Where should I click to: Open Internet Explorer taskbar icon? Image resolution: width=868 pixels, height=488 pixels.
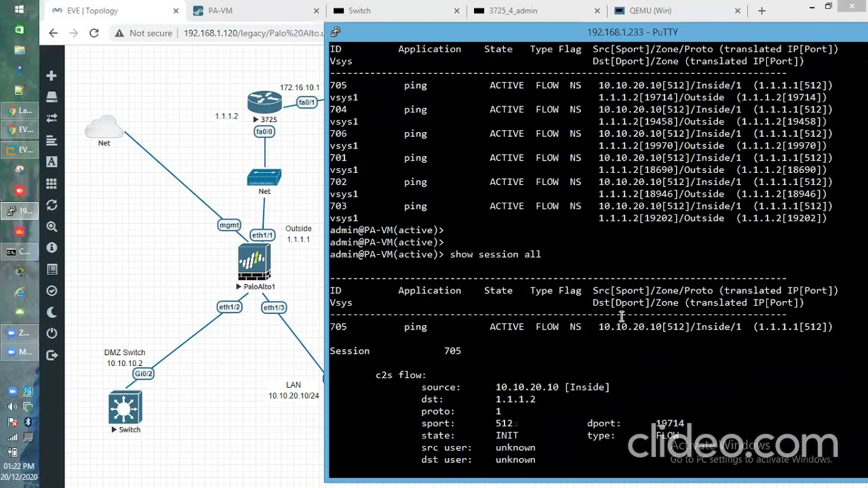point(20,292)
